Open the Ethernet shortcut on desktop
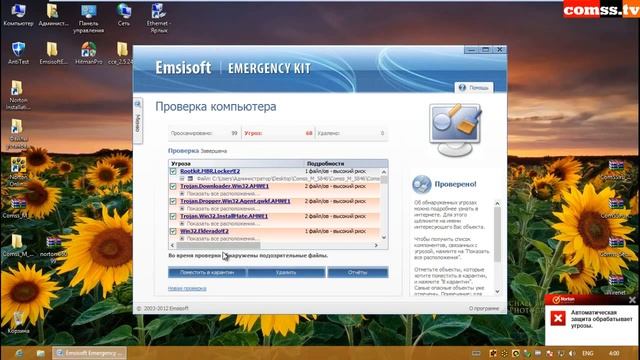This screenshot has width=640, height=360. tap(158, 18)
